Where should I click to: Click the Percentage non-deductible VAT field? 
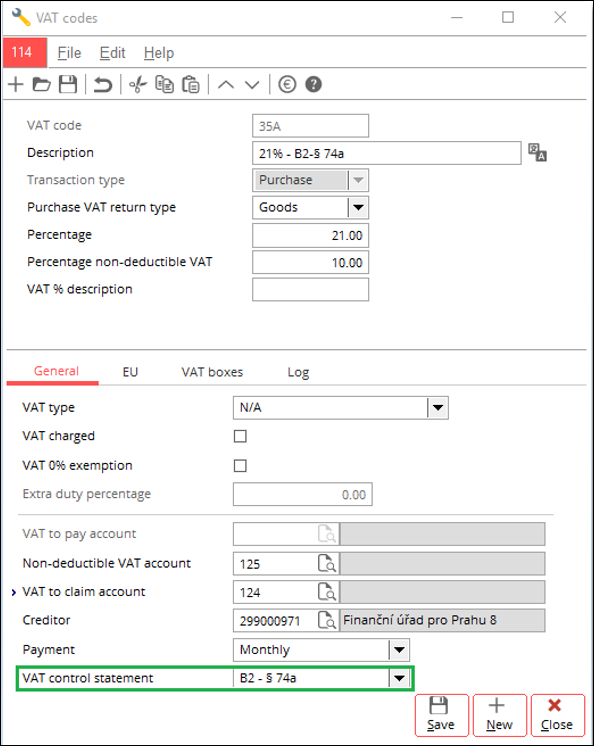click(x=311, y=263)
